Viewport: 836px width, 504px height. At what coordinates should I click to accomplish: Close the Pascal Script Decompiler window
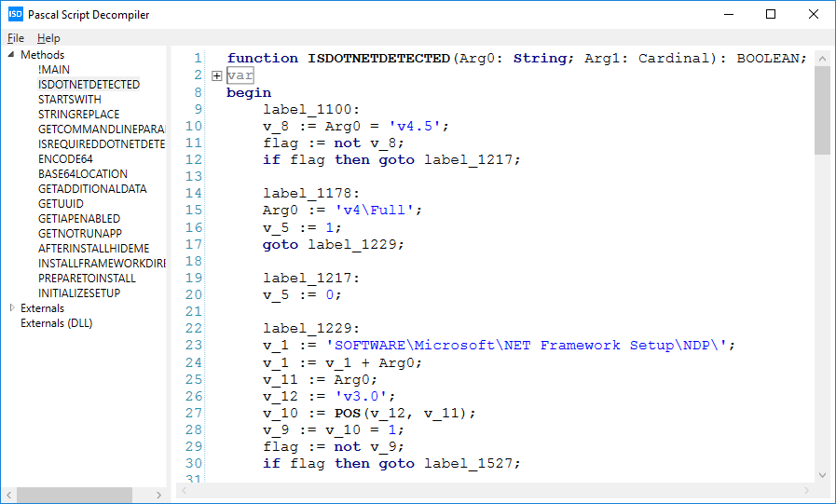(x=813, y=14)
